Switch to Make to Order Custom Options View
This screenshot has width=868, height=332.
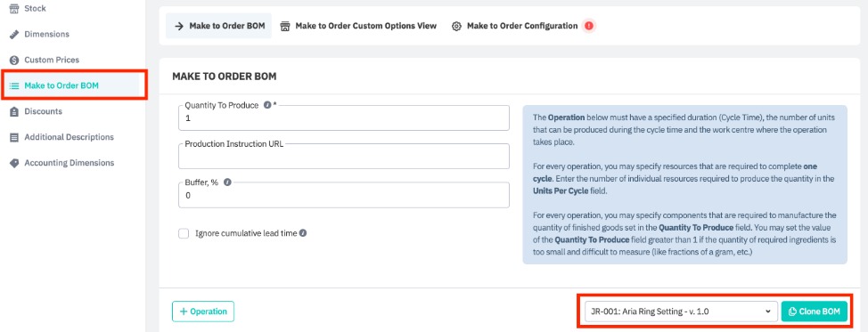point(358,26)
